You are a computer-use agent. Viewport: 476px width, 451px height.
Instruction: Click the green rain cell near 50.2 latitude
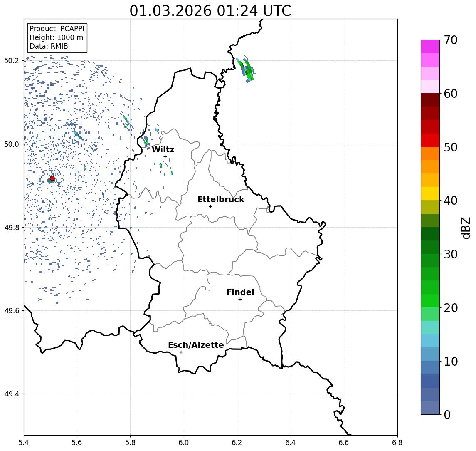tap(246, 69)
